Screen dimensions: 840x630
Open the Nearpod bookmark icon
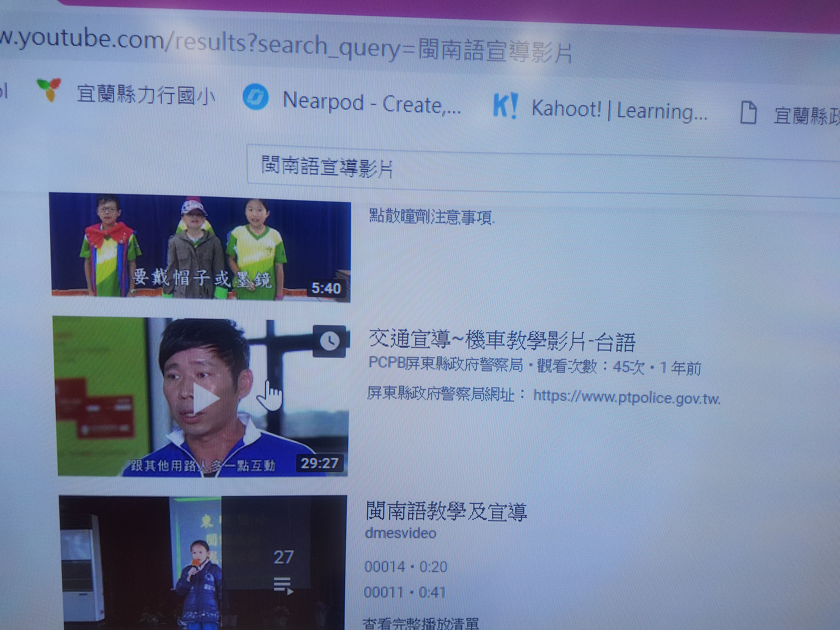pyautogui.click(x=256, y=98)
